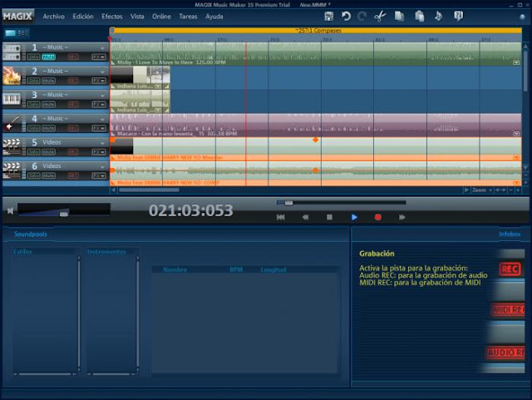Adjust the master volume slider handle
The width and height of the screenshot is (532, 400).
pyautogui.click(x=63, y=215)
